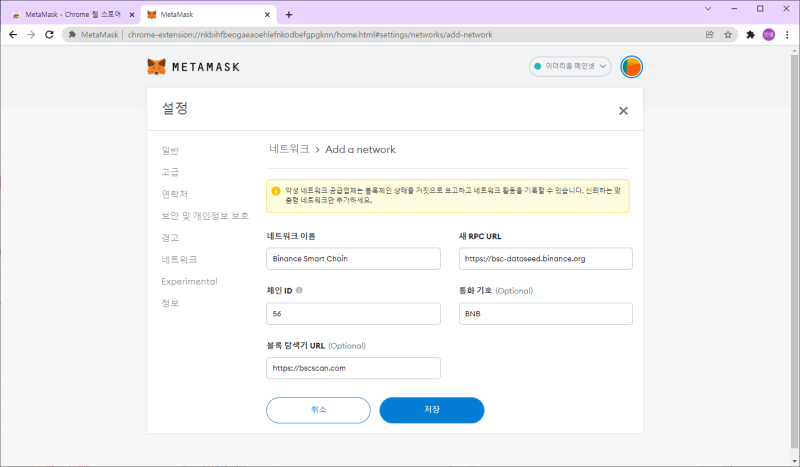Image resolution: width=800 pixels, height=467 pixels.
Task: Open the network selector dropdown
Action: click(x=570, y=66)
